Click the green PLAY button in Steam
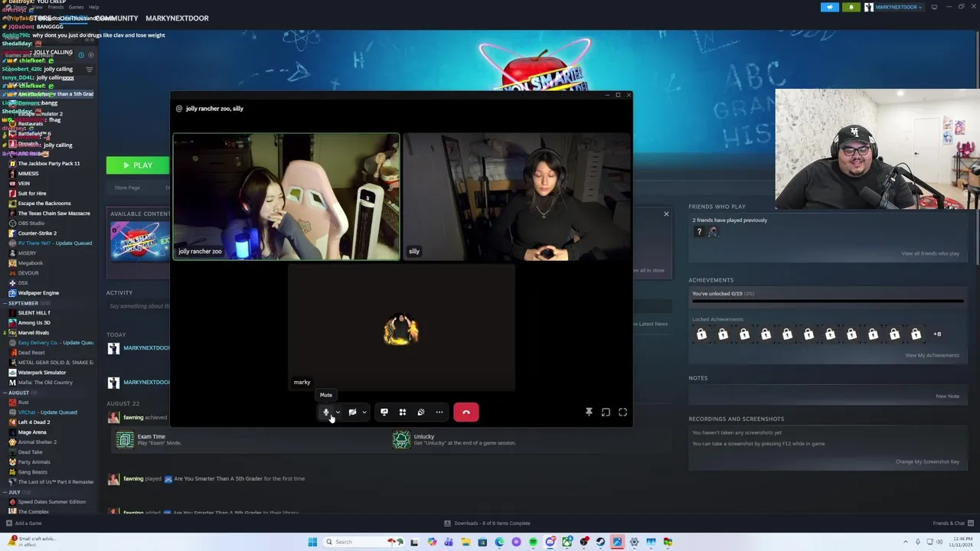 point(138,165)
